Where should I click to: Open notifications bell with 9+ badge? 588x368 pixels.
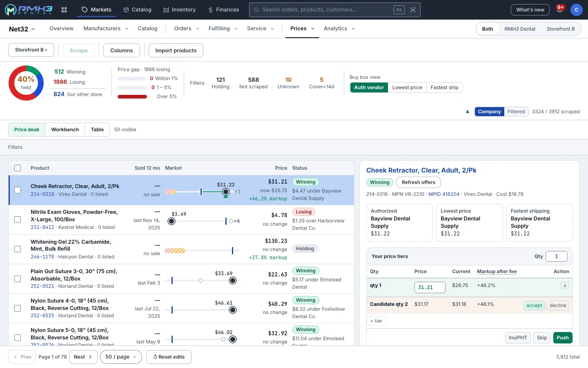[x=560, y=10]
